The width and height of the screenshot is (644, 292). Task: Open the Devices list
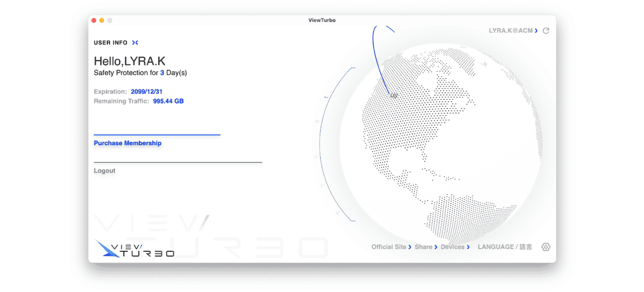[455, 247]
